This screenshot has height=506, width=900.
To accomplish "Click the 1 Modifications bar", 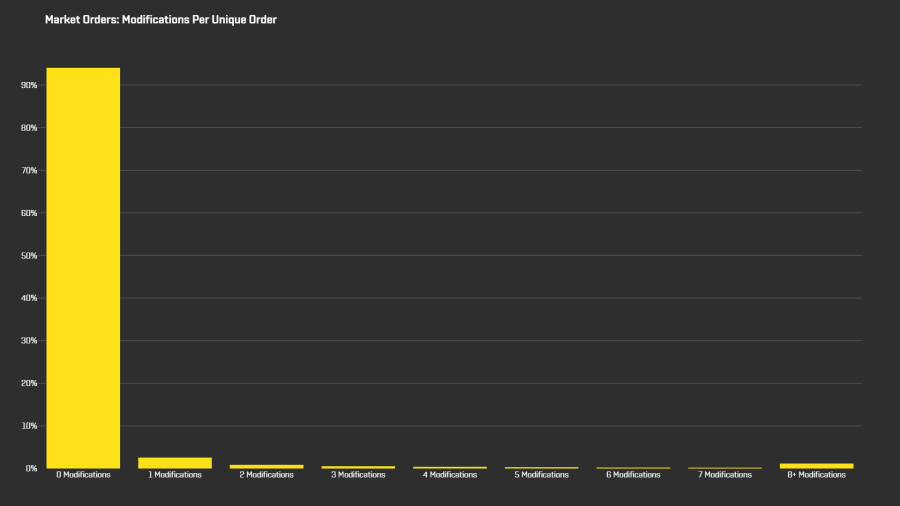I will [x=175, y=463].
